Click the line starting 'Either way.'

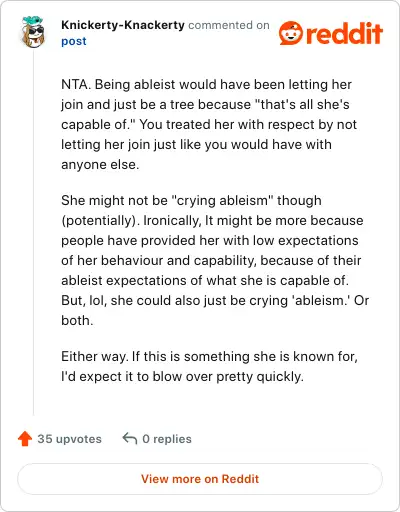click(209, 356)
